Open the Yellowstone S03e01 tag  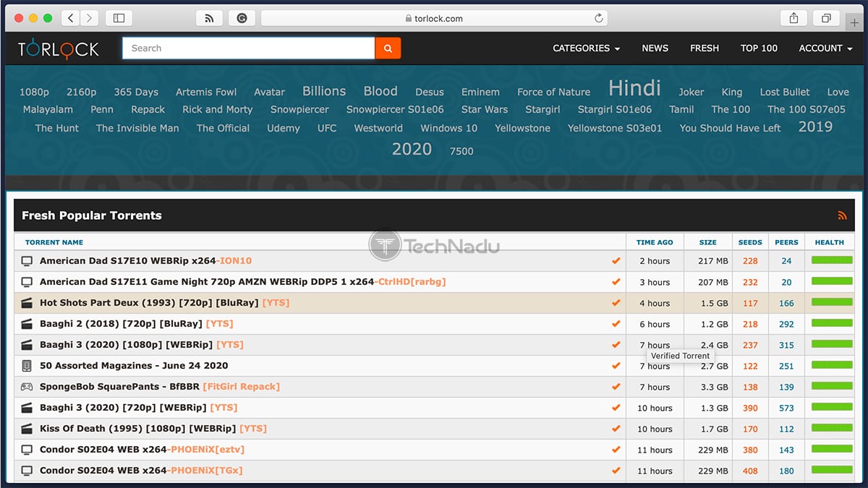click(x=615, y=128)
